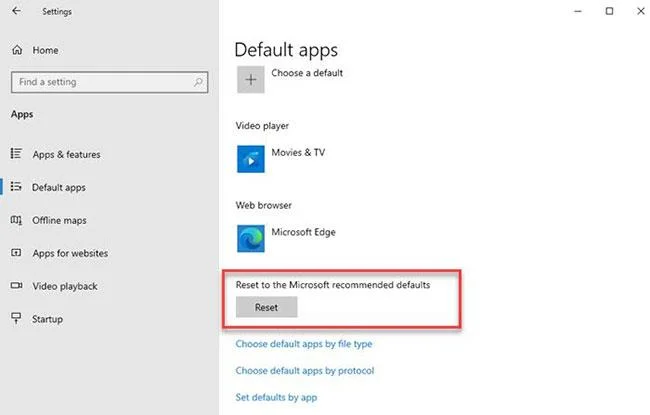The image size is (650, 415).
Task: Select the Offline maps icon
Action: point(16,220)
